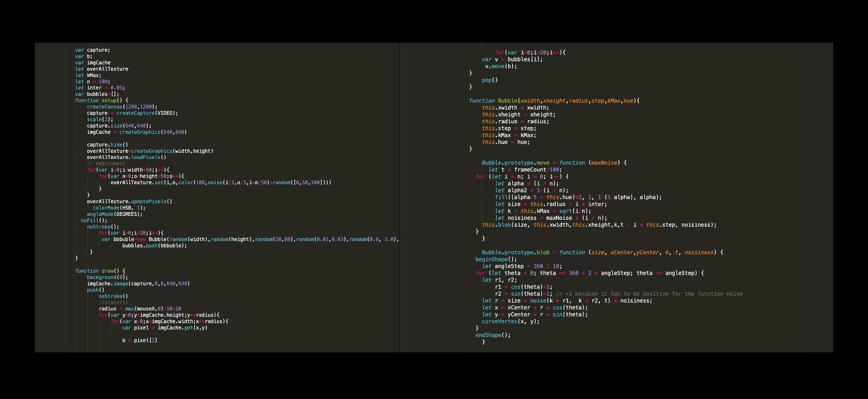This screenshot has height=399, width=868.
Task: Select the createCapture(VIDEO) expression
Action: pyautogui.click(x=147, y=113)
